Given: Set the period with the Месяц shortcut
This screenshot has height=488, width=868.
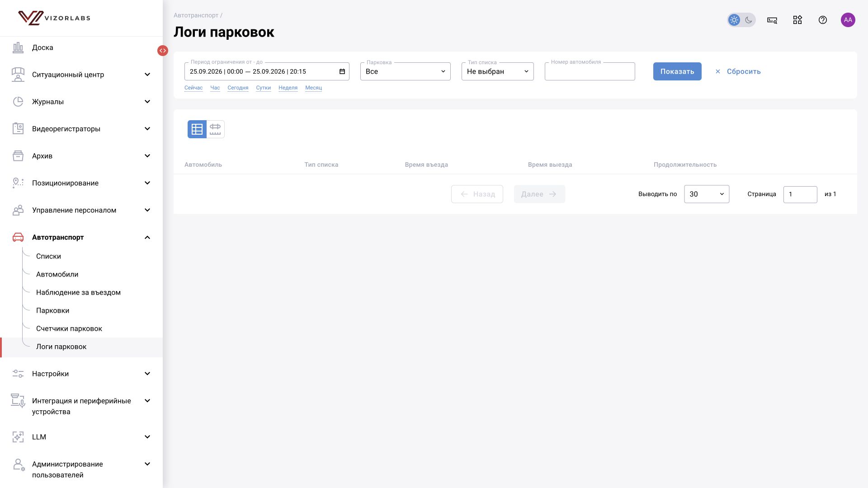Looking at the screenshot, I should (x=314, y=88).
